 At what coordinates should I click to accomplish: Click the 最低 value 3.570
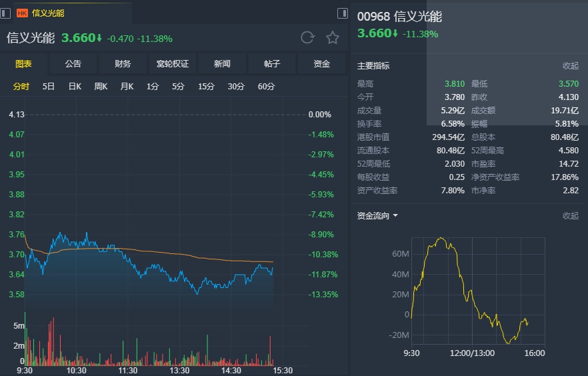(569, 83)
